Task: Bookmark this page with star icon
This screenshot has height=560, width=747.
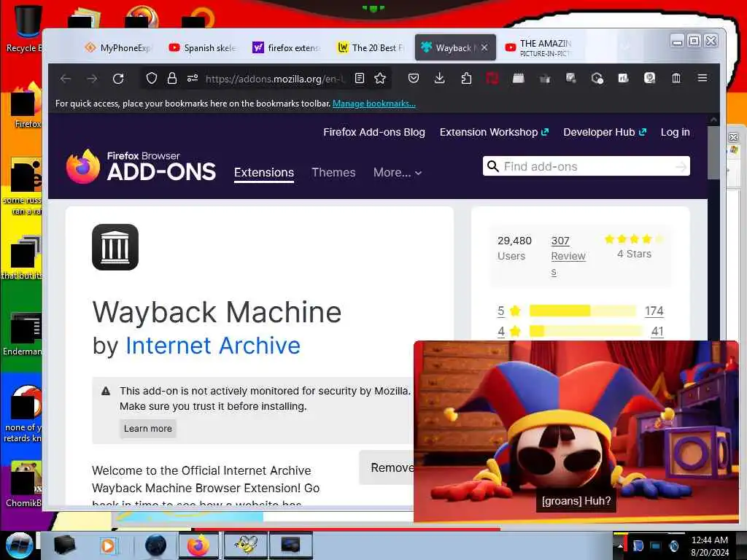Action: pyautogui.click(x=379, y=78)
